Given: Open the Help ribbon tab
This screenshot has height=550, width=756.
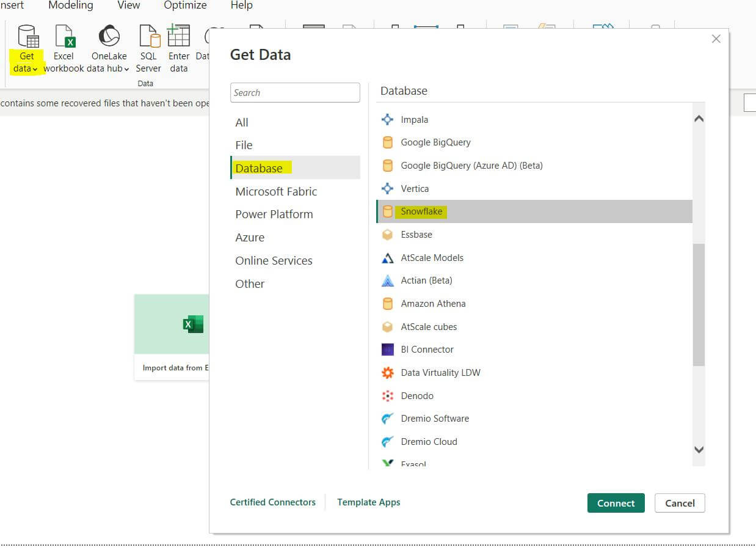Looking at the screenshot, I should click(x=241, y=5).
